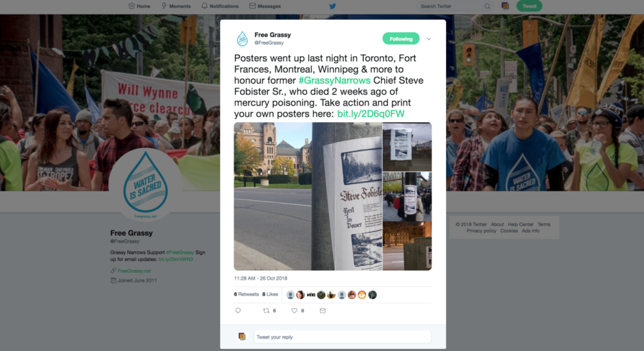Toggle the Following button

(401, 38)
